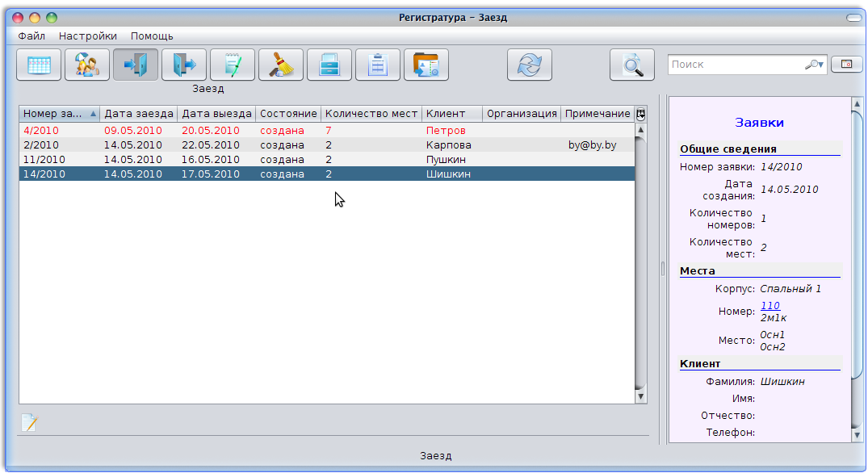Open the calendar grid view
The width and height of the screenshot is (868, 473).
pos(39,65)
